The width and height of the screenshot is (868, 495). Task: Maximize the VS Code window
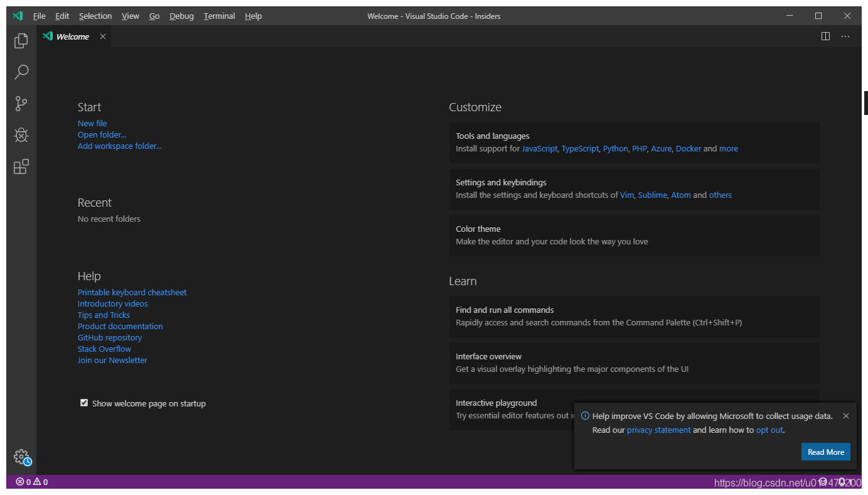pyautogui.click(x=818, y=16)
